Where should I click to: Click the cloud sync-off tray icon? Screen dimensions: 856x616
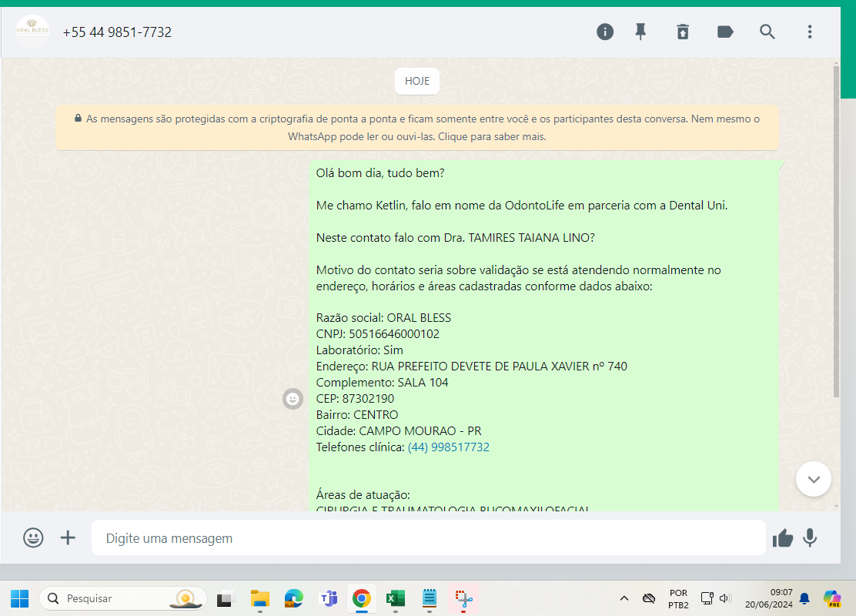coord(649,598)
